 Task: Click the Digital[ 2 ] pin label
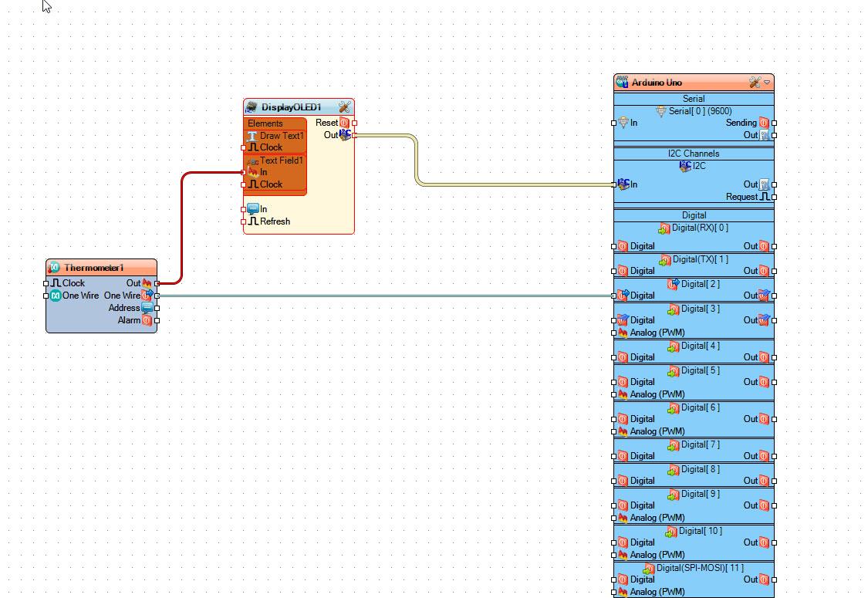point(700,284)
